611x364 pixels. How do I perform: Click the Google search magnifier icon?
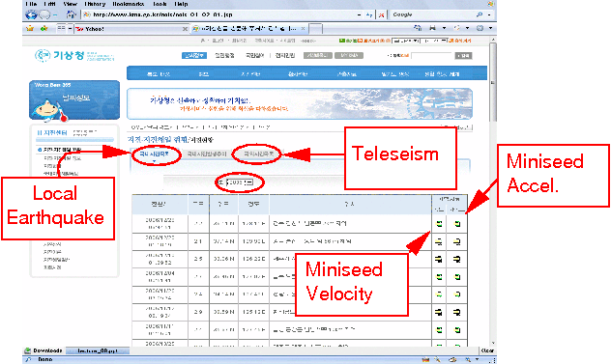pyautogui.click(x=480, y=14)
